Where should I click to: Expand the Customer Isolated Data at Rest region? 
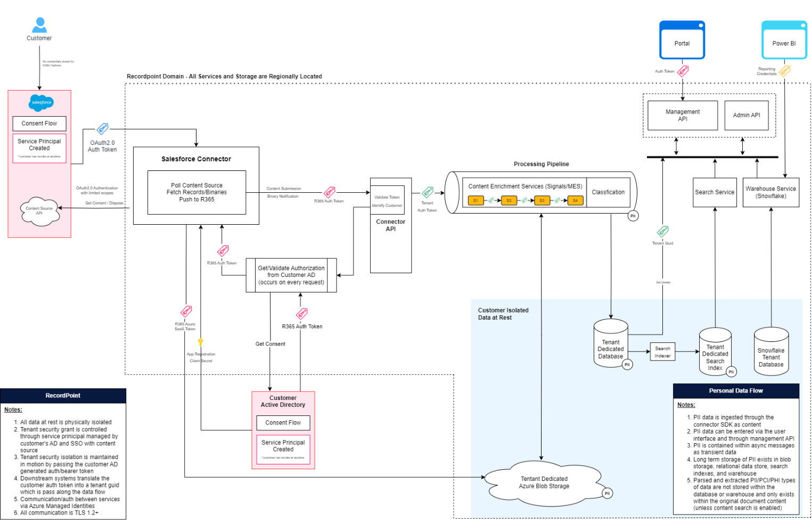(x=503, y=314)
